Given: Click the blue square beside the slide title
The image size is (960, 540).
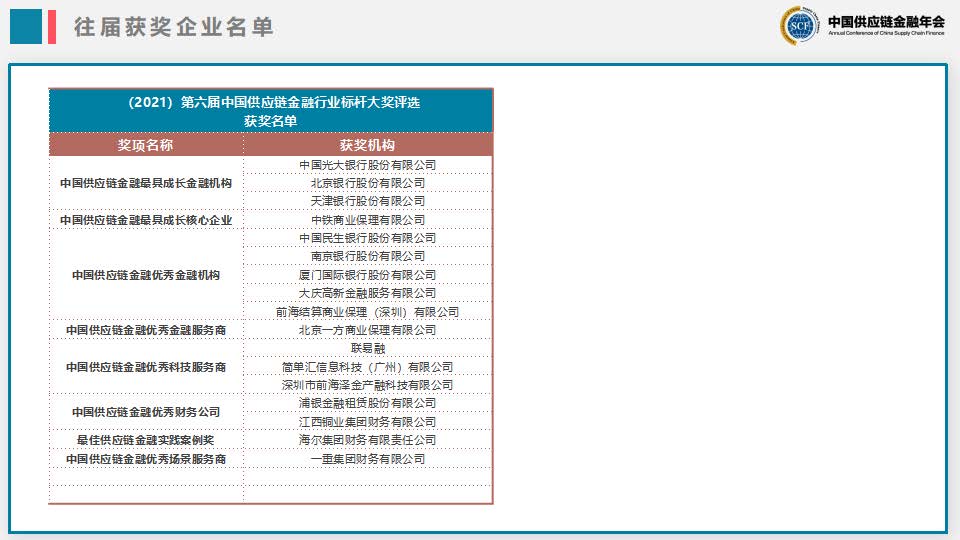Looking at the screenshot, I should click(x=26, y=27).
